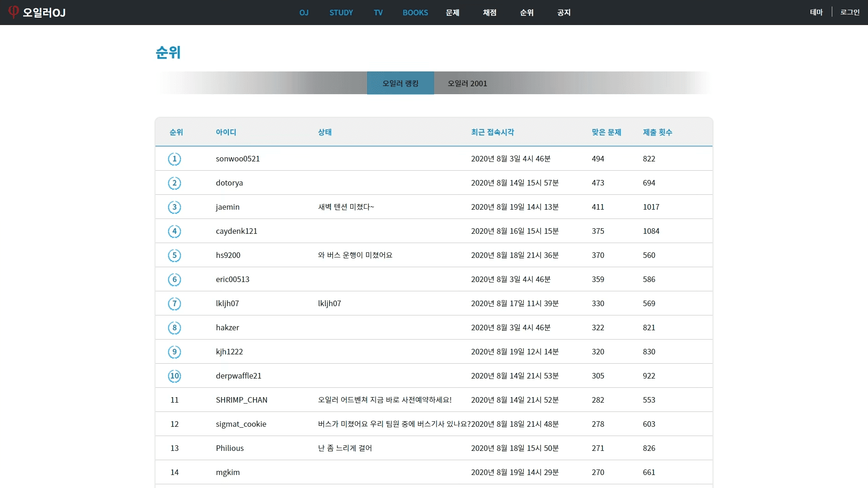Click the rank 6 badge icon
Image resolution: width=868 pixels, height=488 pixels.
pyautogui.click(x=175, y=280)
